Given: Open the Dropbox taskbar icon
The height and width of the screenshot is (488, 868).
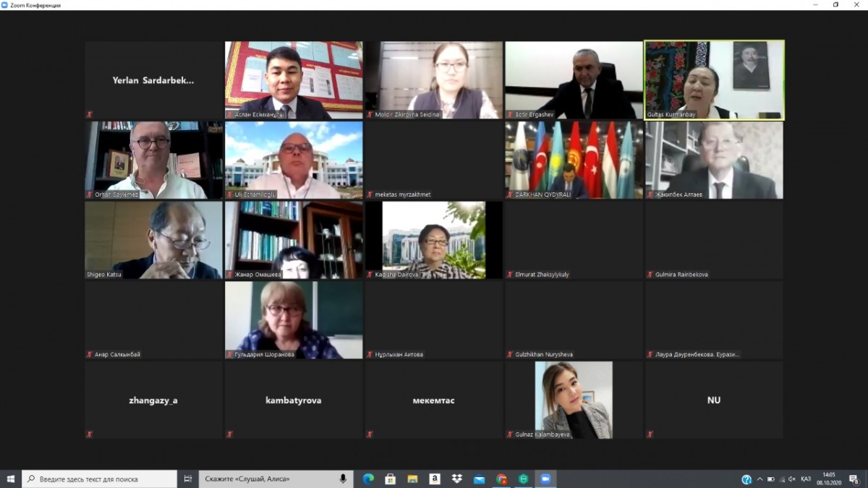Looking at the screenshot, I should click(456, 479).
